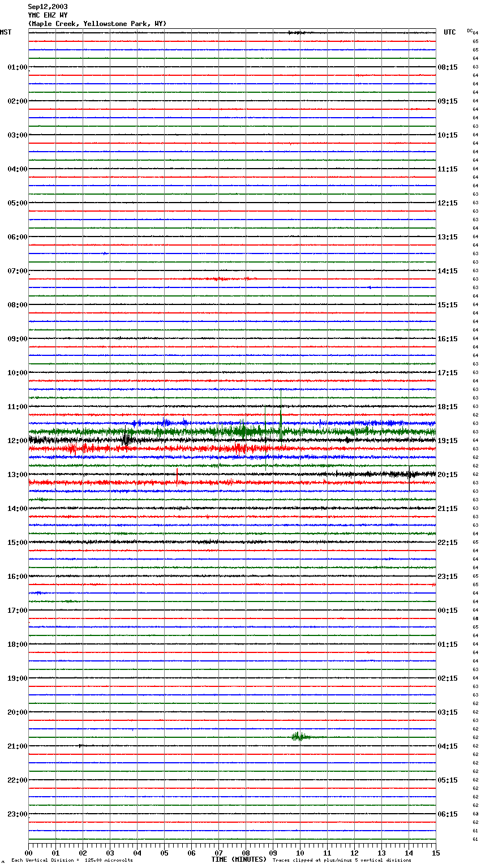Viewport: 481px width, 868px height.
Task: Click the MST timezone header
Action: tap(6, 32)
